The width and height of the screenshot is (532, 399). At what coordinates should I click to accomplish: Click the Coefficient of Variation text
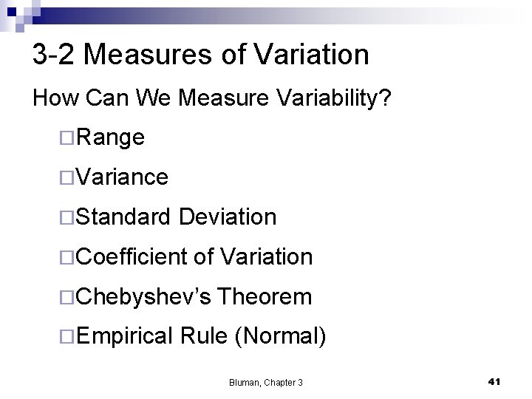point(194,256)
